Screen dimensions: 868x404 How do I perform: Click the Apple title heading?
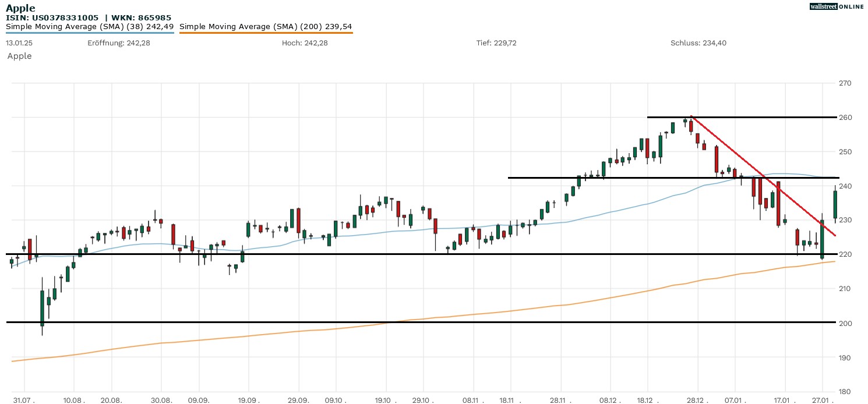coord(20,8)
